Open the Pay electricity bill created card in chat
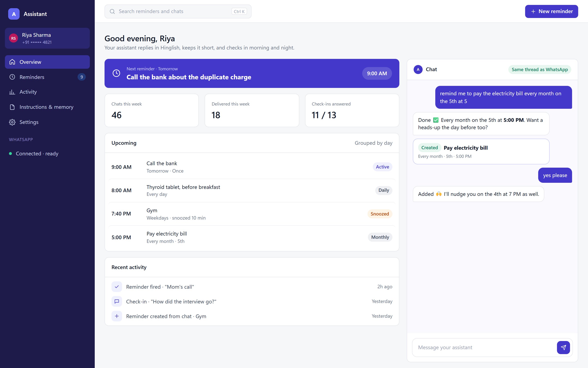588x368 pixels. tap(481, 152)
